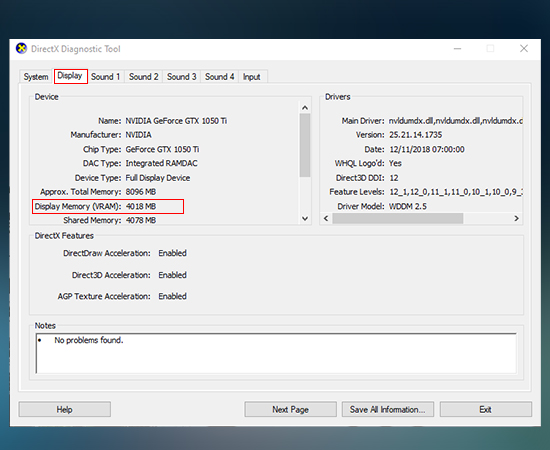Click DirectDraw Acceleration Enabled value
The image size is (550, 450).
click(x=172, y=253)
